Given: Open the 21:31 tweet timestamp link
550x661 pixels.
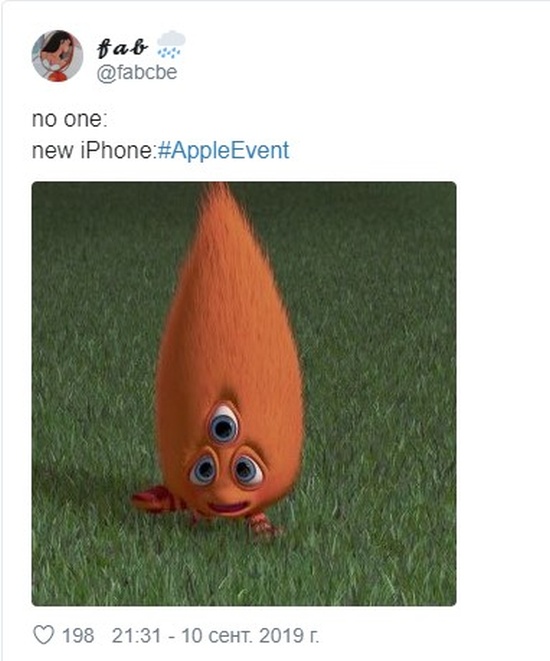Looking at the screenshot, I should click(x=137, y=636).
